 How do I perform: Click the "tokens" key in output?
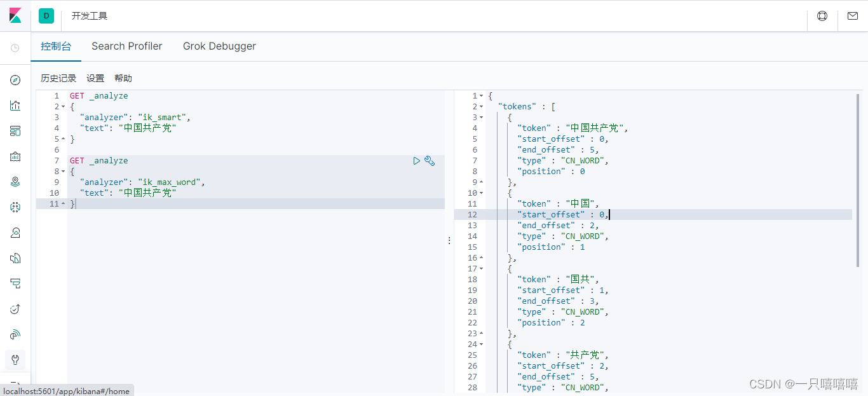[517, 107]
